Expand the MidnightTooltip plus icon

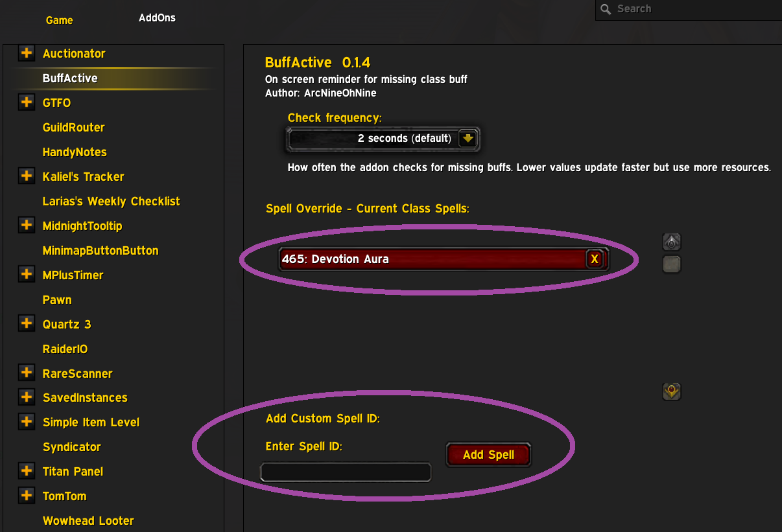pyautogui.click(x=27, y=226)
